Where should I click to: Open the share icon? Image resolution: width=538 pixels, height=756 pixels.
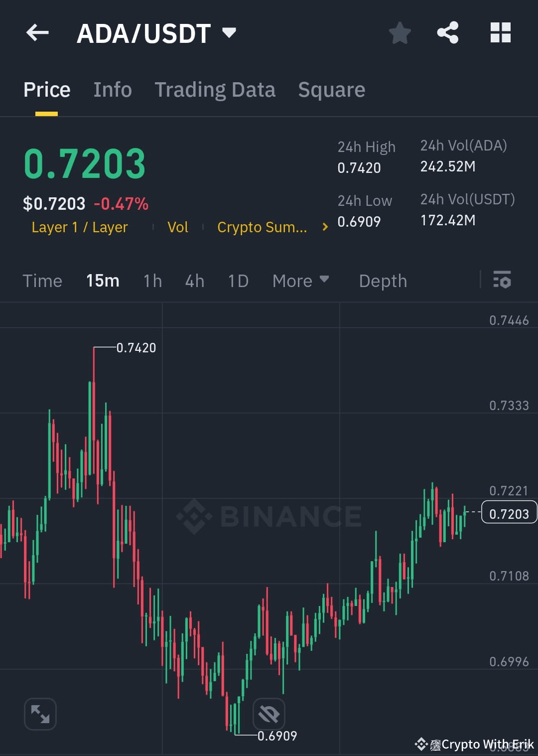(447, 32)
